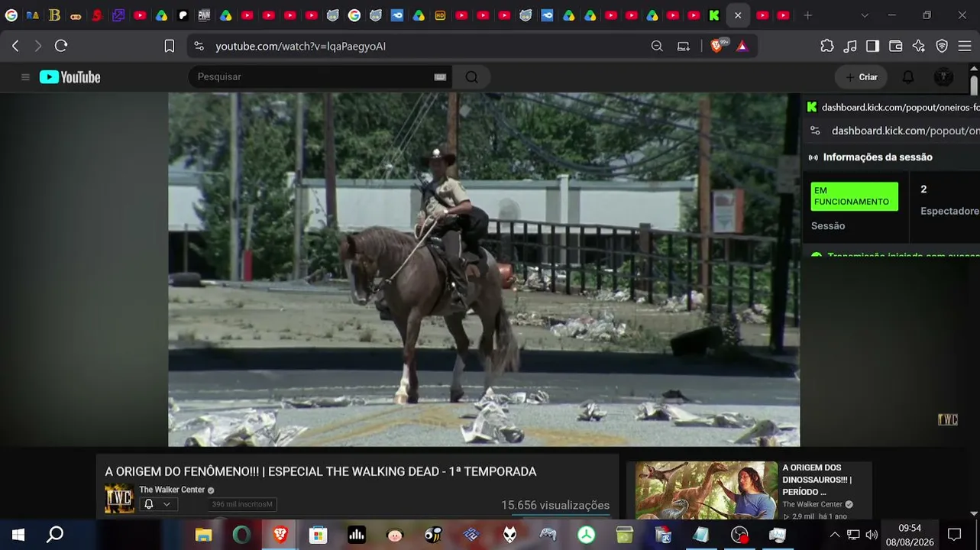Open YouTube notifications bell
This screenshot has width=980, height=550.
click(908, 77)
